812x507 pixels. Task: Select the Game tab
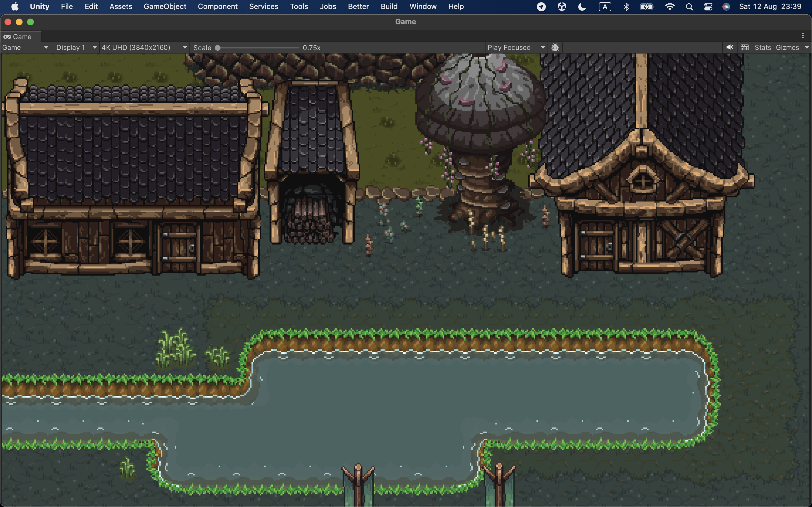coord(21,37)
